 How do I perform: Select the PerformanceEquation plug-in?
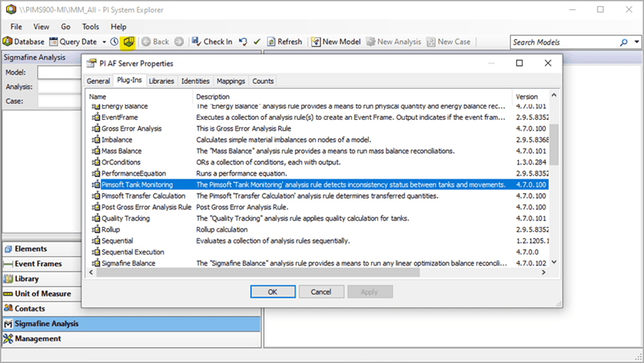pyautogui.click(x=318, y=174)
